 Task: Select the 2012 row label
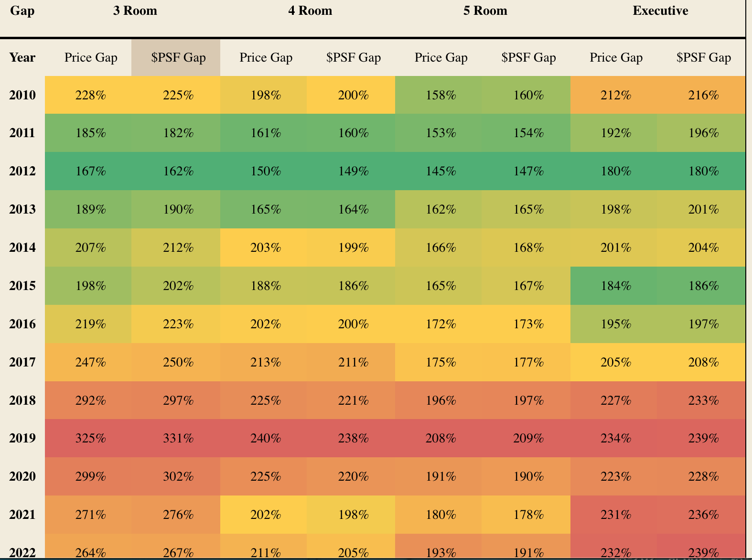[x=22, y=171]
